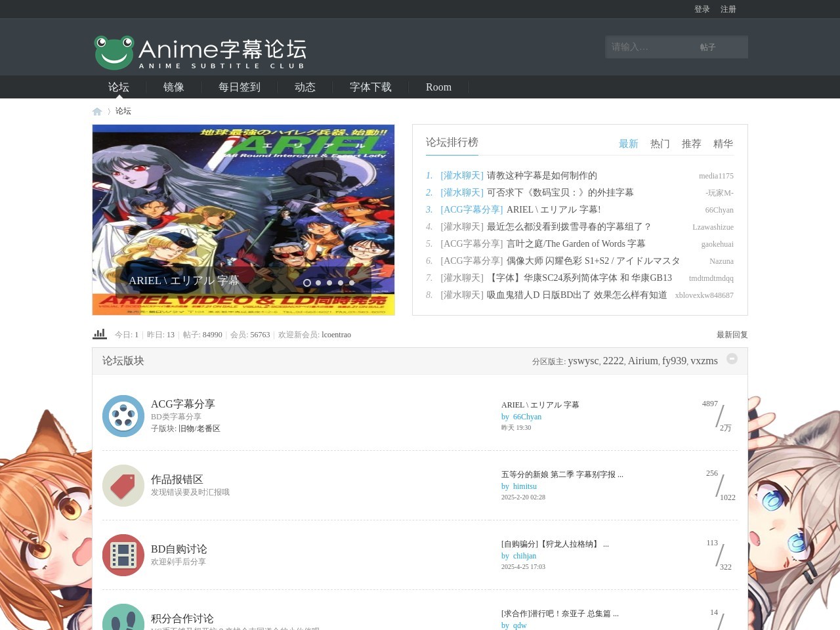The height and width of the screenshot is (630, 840).
Task: Click the 最新回复 link
Action: [732, 335]
